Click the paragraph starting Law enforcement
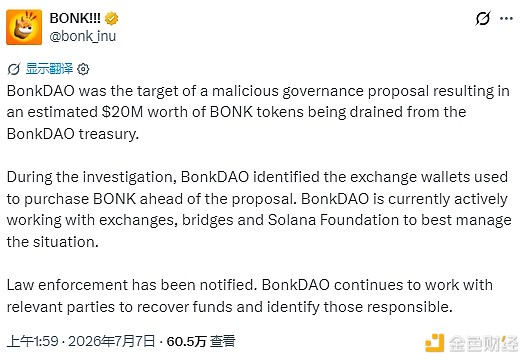This screenshot has height=363, width=529. coord(250,296)
